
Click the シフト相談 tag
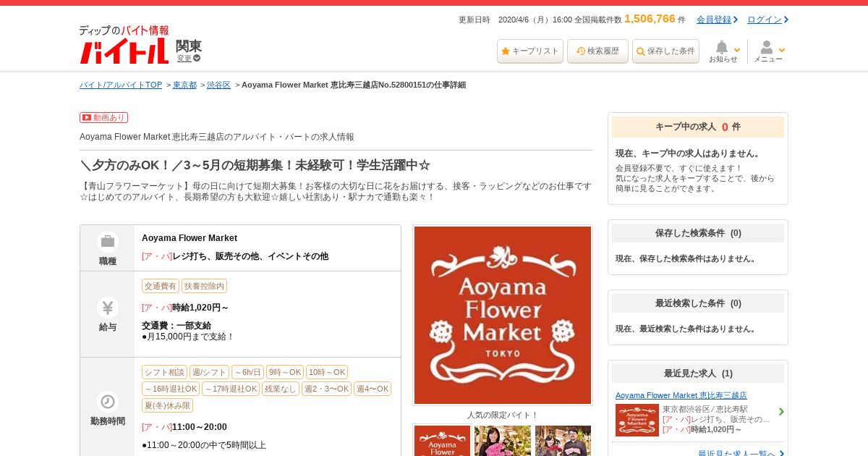point(164,371)
